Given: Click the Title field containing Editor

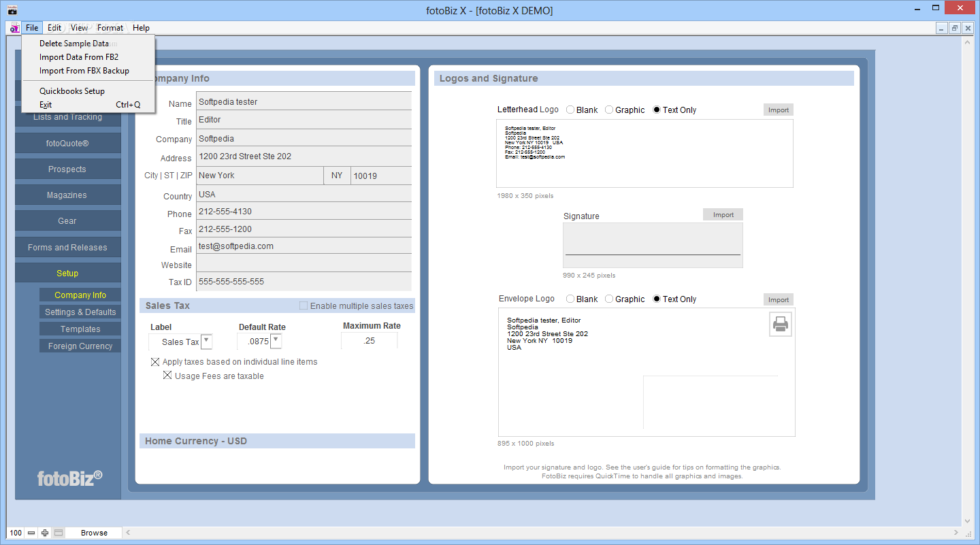Looking at the screenshot, I should (x=304, y=120).
